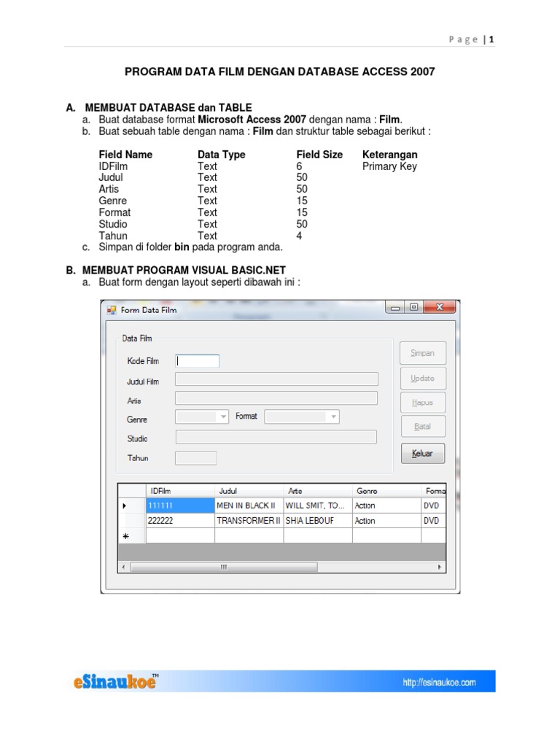Click the Judul column header
The height and width of the screenshot is (747, 560).
coord(249,491)
